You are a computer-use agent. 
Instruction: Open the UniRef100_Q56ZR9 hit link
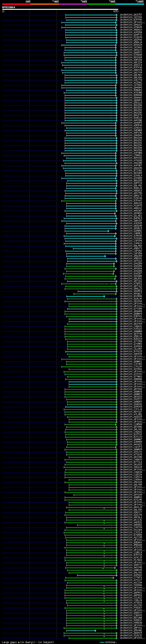click(131, 256)
